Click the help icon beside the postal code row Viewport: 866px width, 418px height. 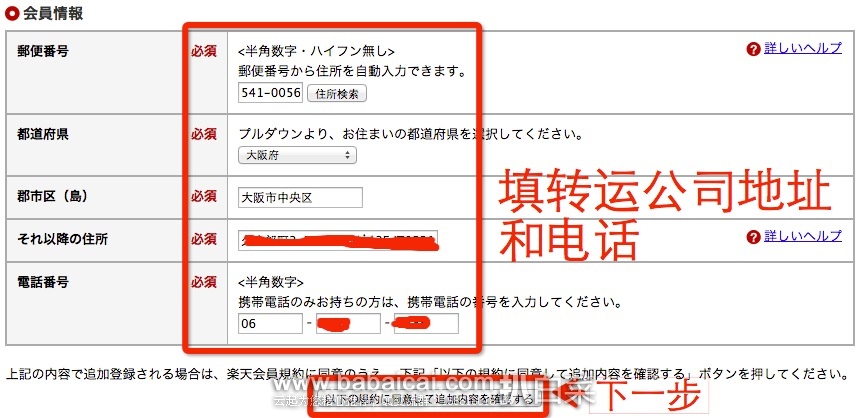coord(753,49)
